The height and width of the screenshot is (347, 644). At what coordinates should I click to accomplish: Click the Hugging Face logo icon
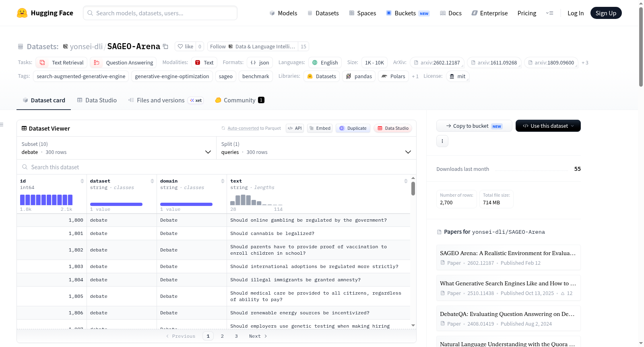coord(22,13)
